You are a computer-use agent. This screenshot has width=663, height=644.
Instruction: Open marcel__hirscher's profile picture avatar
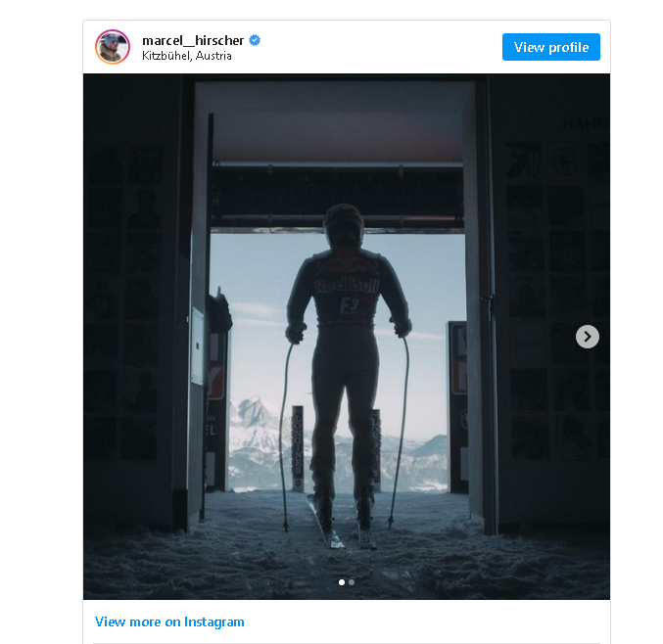pyautogui.click(x=113, y=47)
